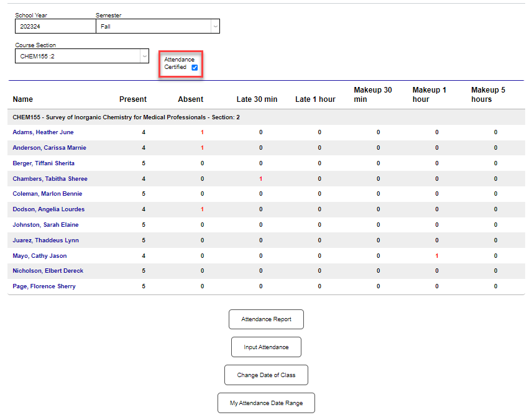Click the School Year input field
532x415 pixels.
[55, 26]
